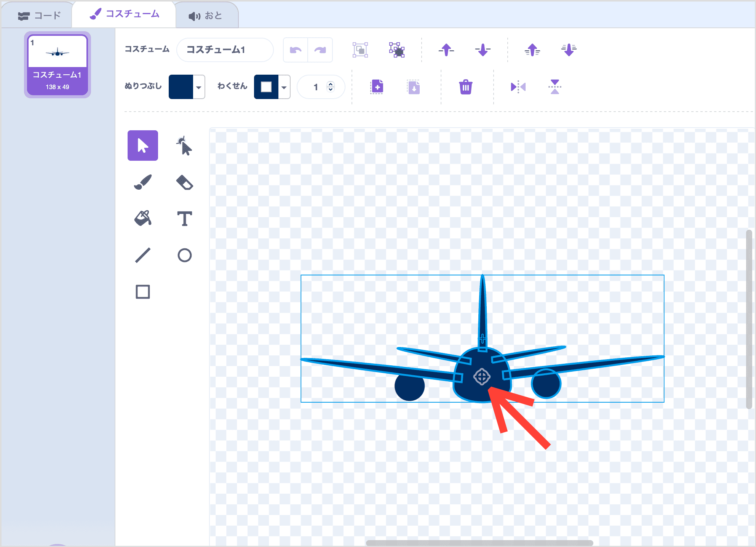
Task: Click the trash delete icon
Action: pyautogui.click(x=465, y=87)
